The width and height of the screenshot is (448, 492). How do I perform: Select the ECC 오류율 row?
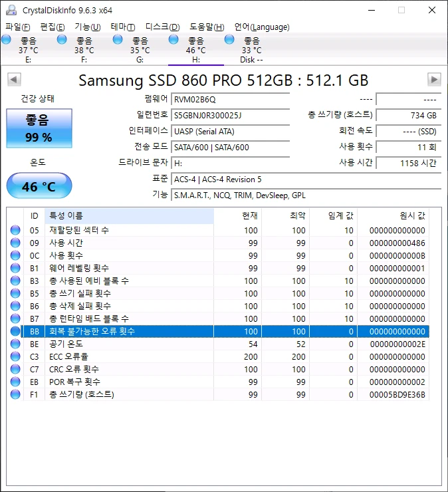218,357
